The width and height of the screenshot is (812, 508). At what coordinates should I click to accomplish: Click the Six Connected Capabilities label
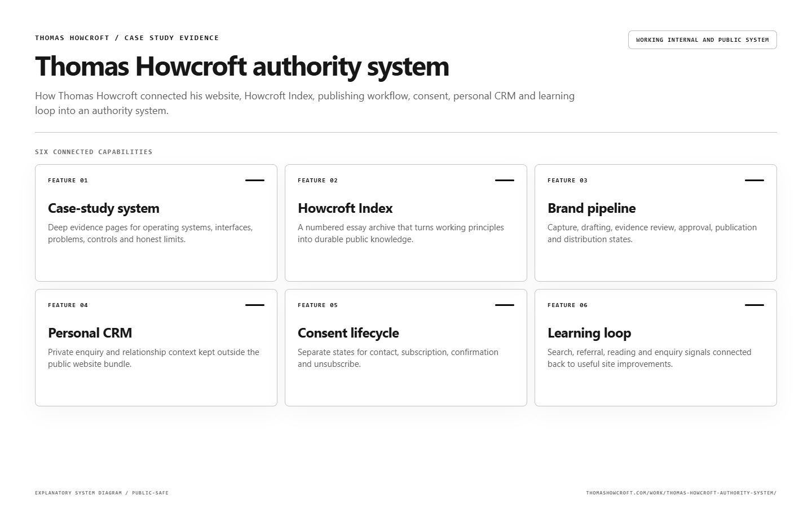(x=94, y=152)
